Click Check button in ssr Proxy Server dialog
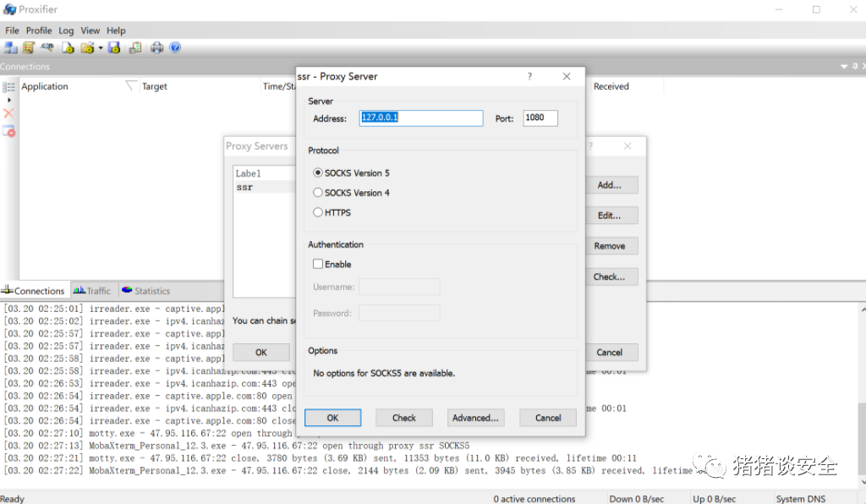Screen dimensions: 866x504 [403, 418]
